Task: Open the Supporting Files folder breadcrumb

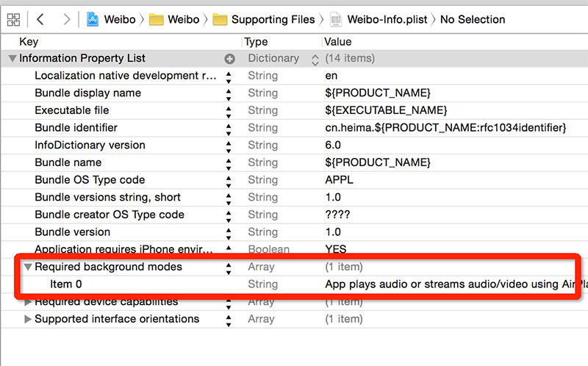Action: (263, 19)
